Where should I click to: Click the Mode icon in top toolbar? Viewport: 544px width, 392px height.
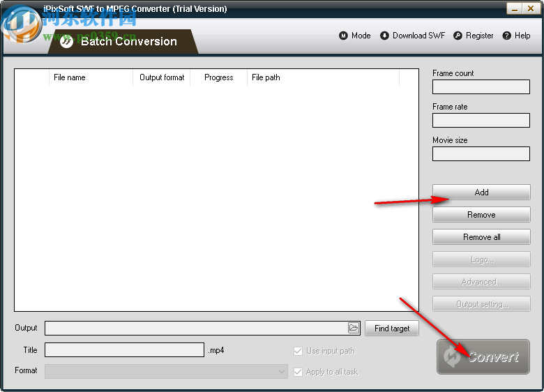[343, 36]
